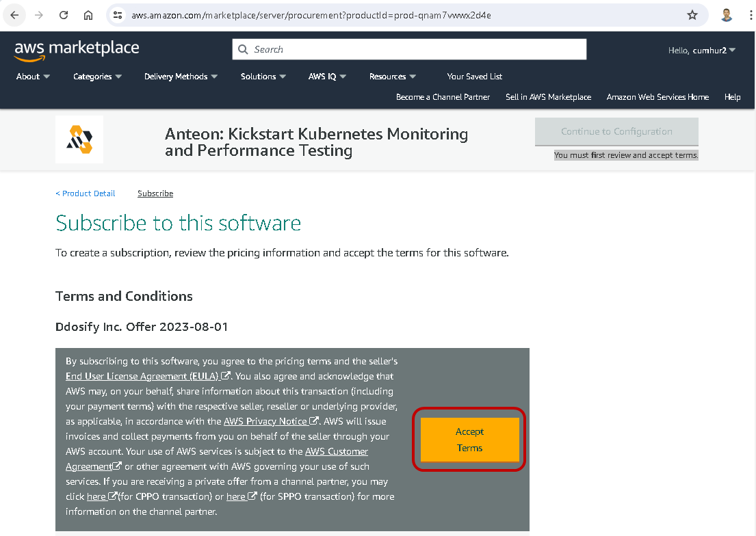Open the End User License Agreement link

coord(142,376)
